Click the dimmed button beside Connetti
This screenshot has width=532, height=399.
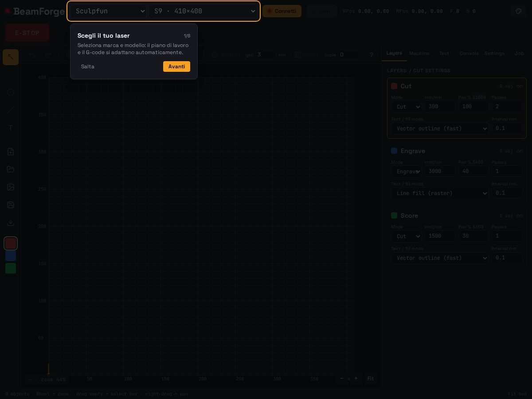click(322, 11)
